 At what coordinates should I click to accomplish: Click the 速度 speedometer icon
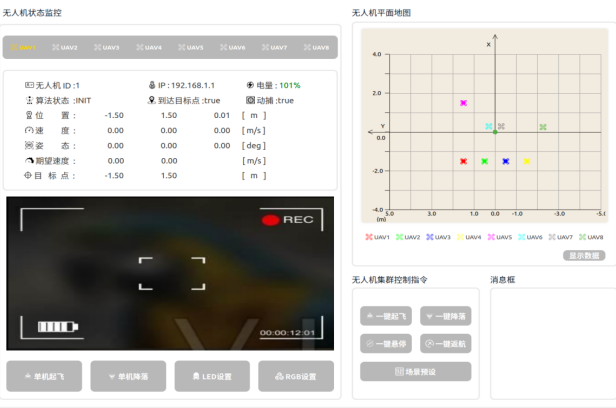(x=29, y=130)
